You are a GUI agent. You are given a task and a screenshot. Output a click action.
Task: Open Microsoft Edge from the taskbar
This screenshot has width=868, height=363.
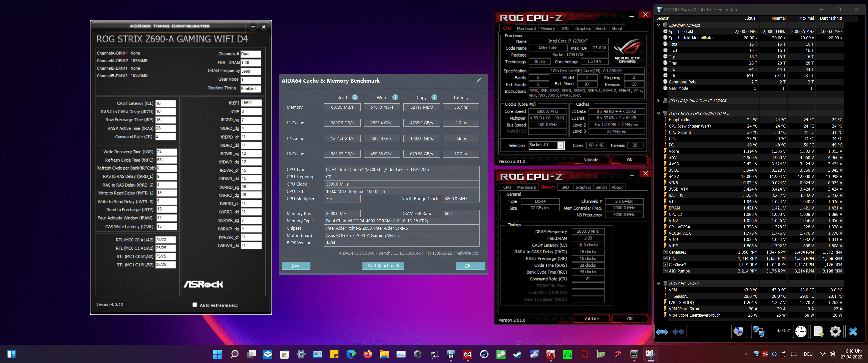click(x=351, y=354)
